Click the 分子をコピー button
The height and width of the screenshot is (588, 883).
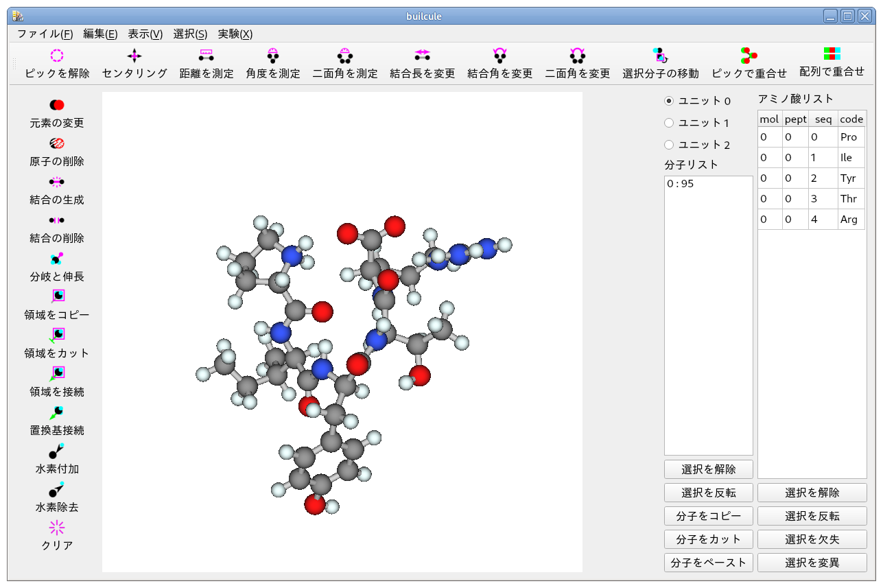(x=708, y=516)
